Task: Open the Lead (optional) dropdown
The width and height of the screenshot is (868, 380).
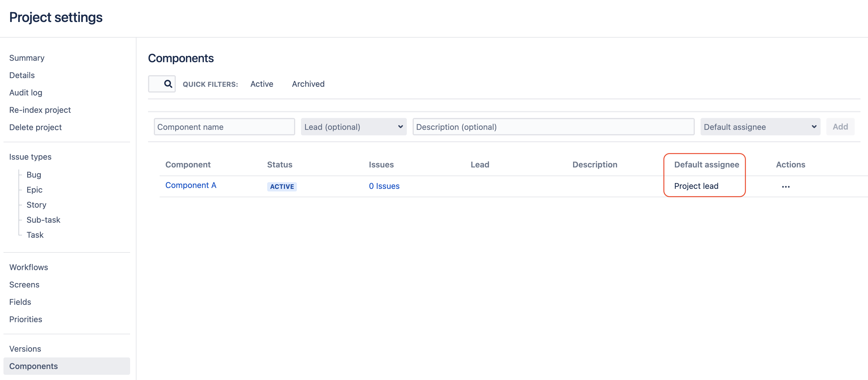Action: 353,127
